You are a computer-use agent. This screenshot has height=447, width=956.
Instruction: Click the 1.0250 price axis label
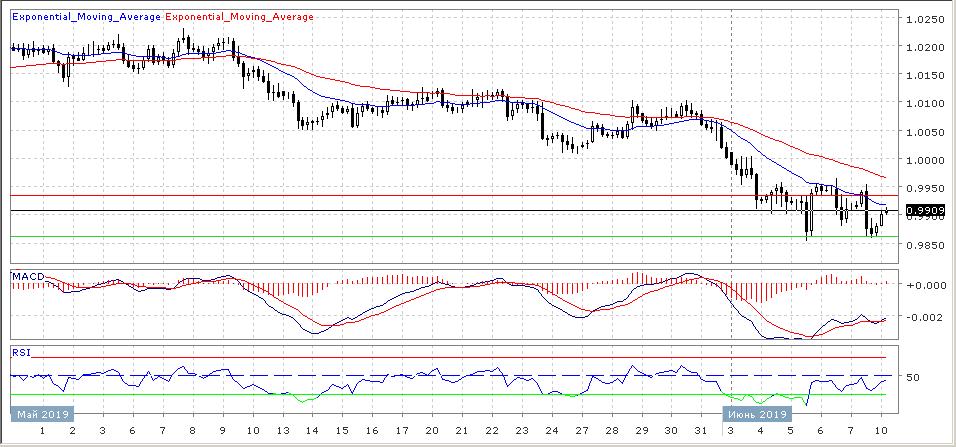[x=923, y=19]
